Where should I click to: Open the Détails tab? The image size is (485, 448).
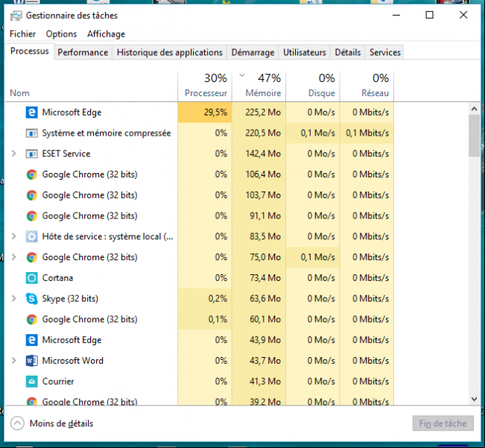[348, 52]
